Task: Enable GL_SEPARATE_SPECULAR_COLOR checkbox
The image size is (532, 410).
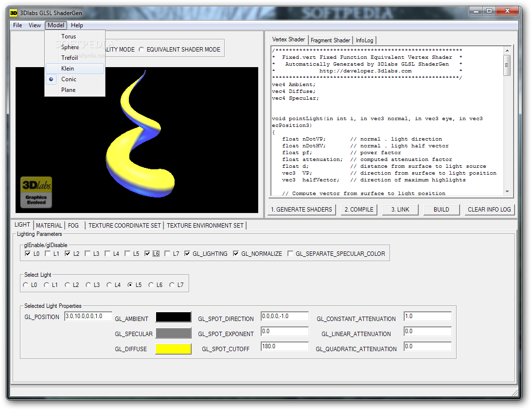Action: 290,253
